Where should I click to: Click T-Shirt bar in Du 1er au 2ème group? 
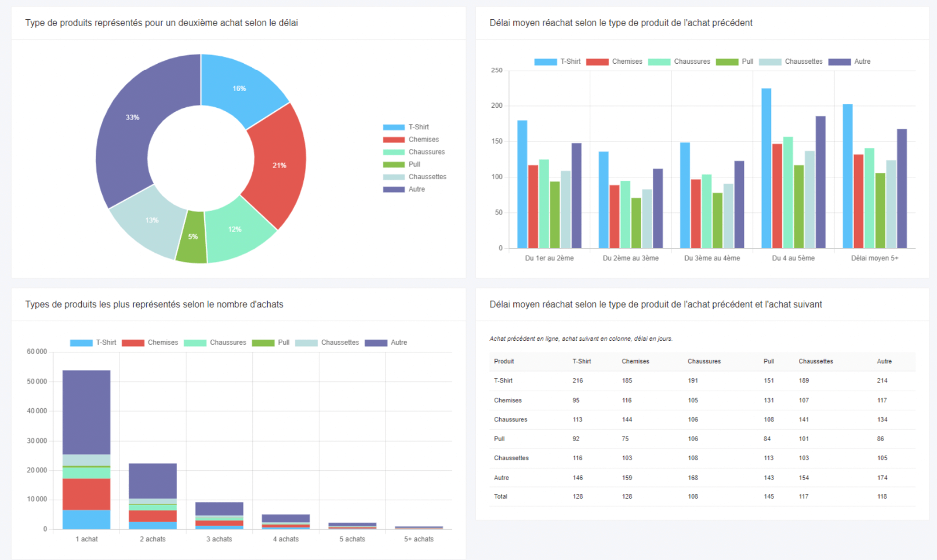[x=522, y=184]
